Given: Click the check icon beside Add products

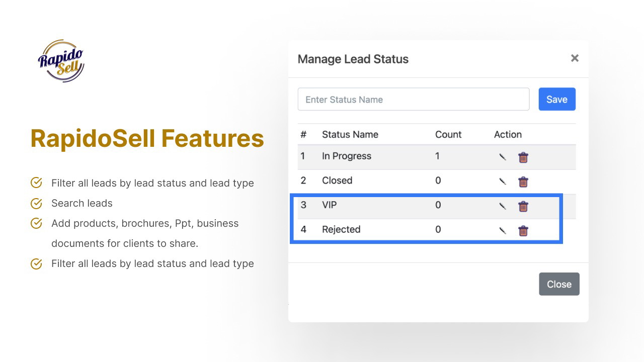Looking at the screenshot, I should coord(36,223).
